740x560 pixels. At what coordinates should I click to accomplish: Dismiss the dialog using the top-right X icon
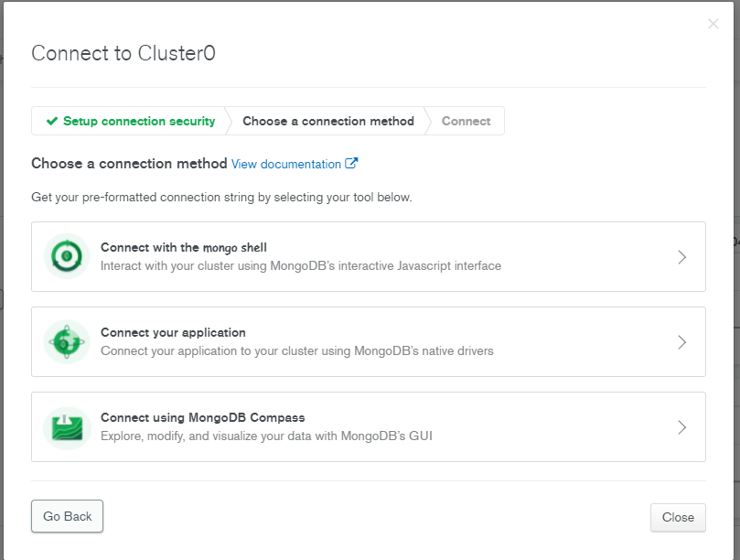coord(713,24)
